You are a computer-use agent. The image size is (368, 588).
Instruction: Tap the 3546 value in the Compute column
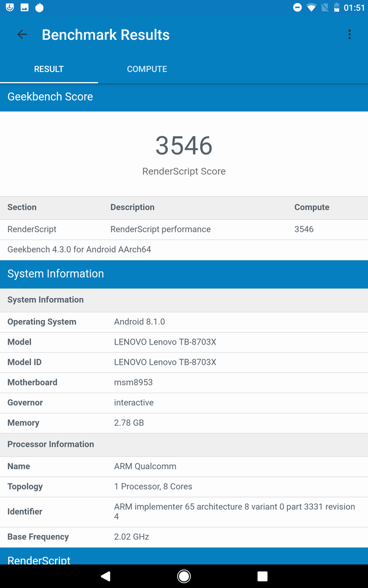pyautogui.click(x=304, y=229)
